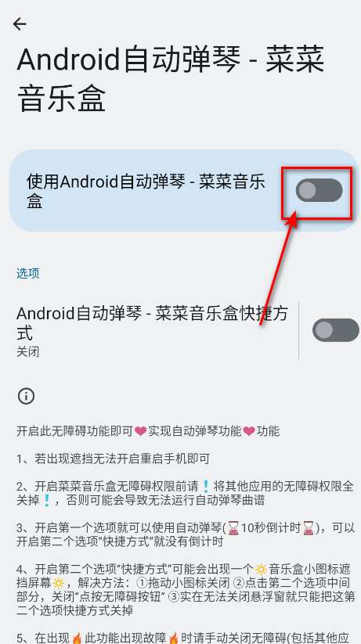The height and width of the screenshot is (644, 361).
Task: Turn on the 菜菜音乐盒快捷方式 switch
Action: coord(335,329)
